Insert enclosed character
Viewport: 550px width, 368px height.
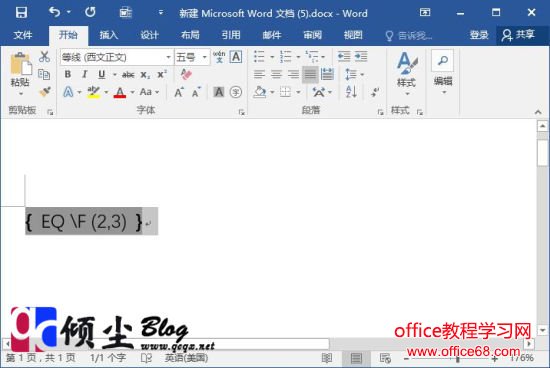[236, 92]
